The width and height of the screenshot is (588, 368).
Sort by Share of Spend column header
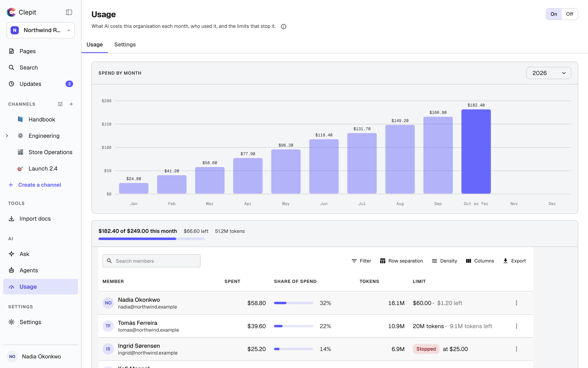[295, 281]
